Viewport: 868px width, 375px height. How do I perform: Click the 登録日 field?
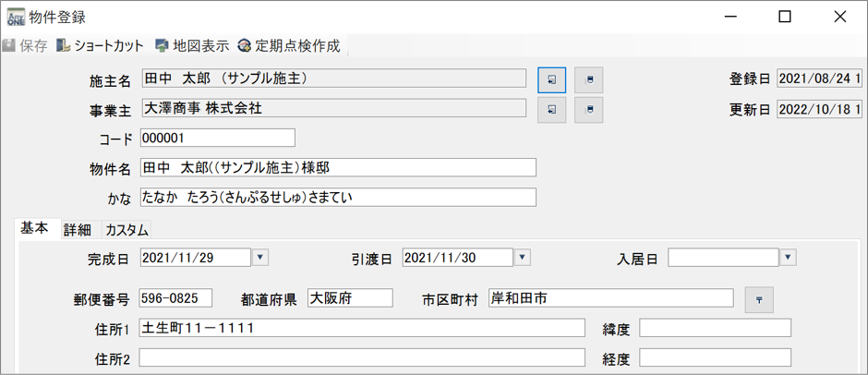click(820, 79)
